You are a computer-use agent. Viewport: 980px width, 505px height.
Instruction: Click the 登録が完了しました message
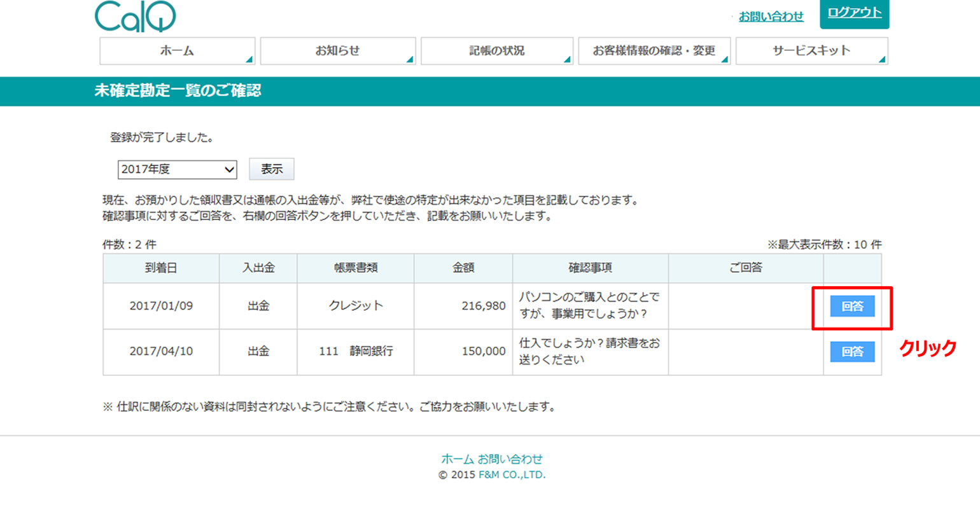point(162,137)
